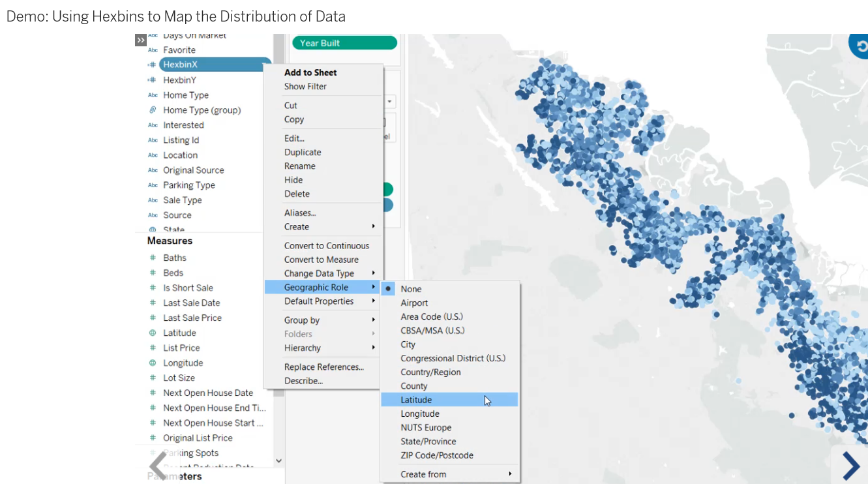This screenshot has width=868, height=484.
Task: Choose Delete in the context menu
Action: 323,194
